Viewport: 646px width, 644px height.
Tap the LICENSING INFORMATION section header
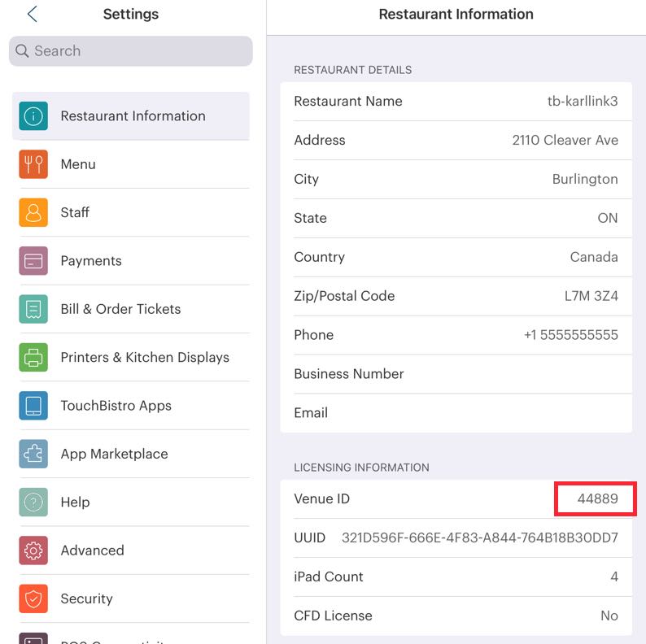(x=361, y=468)
